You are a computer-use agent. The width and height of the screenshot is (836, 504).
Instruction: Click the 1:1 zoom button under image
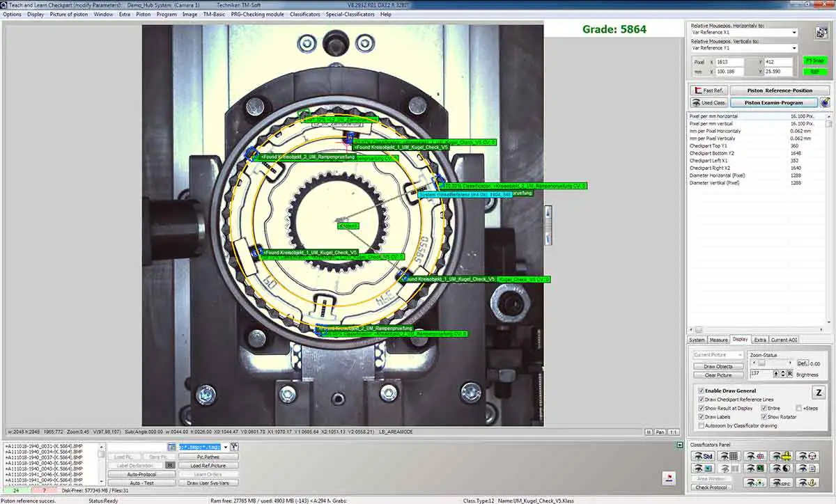click(674, 432)
